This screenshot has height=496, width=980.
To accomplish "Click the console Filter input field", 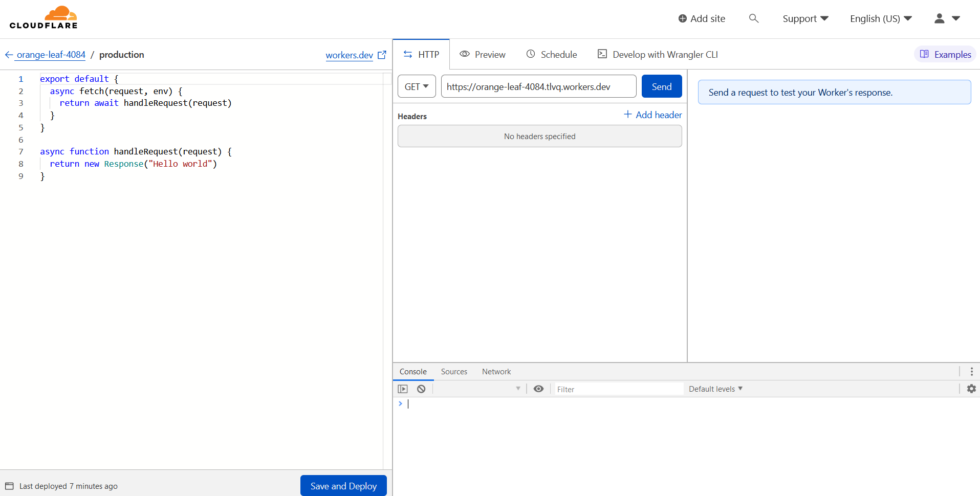I will pyautogui.click(x=619, y=389).
